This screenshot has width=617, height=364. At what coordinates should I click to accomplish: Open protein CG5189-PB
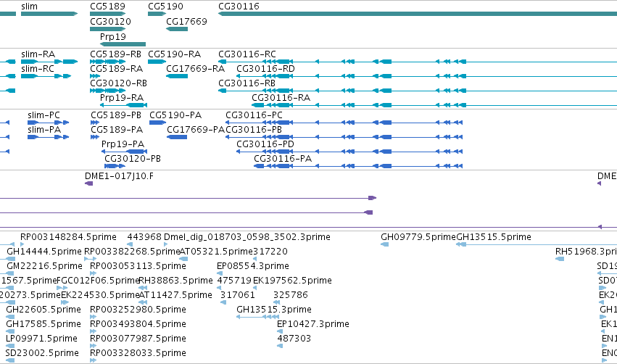[116, 115]
